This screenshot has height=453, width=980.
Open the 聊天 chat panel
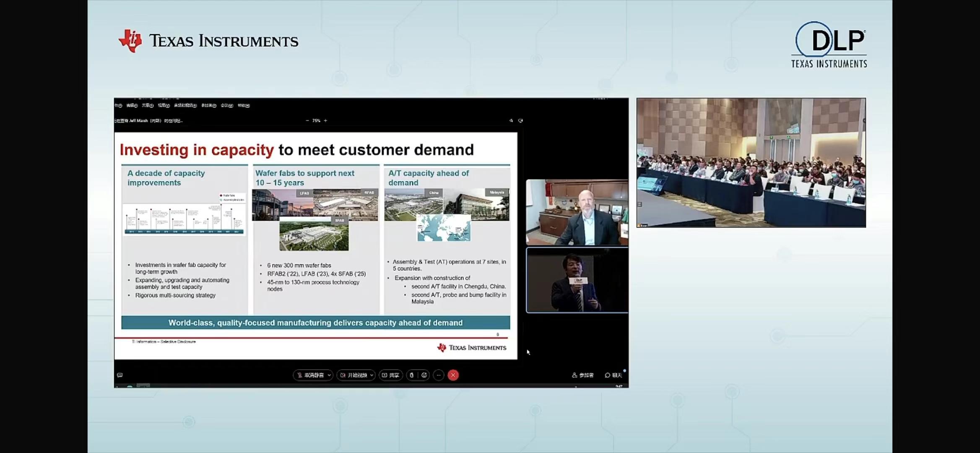pos(613,375)
